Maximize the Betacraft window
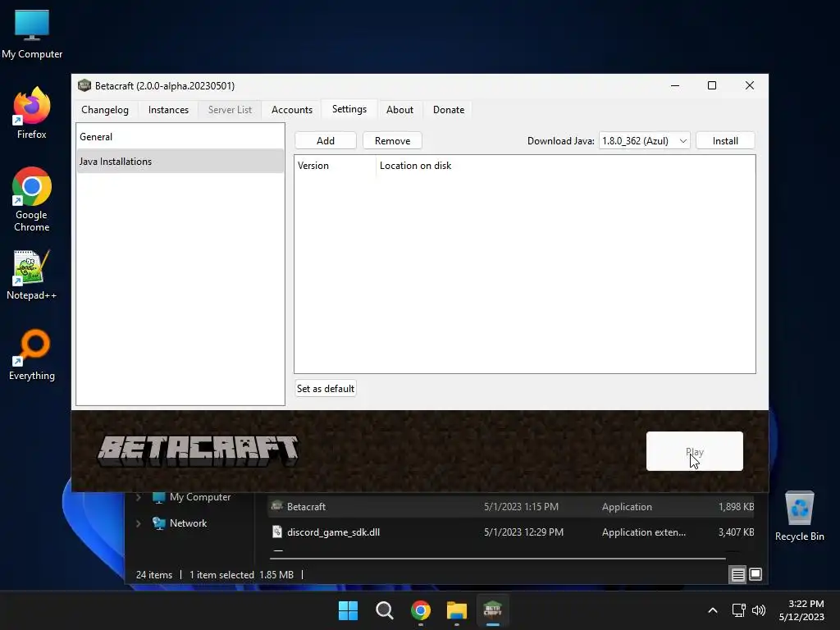Screen dimensions: 840x630 pos(712,85)
